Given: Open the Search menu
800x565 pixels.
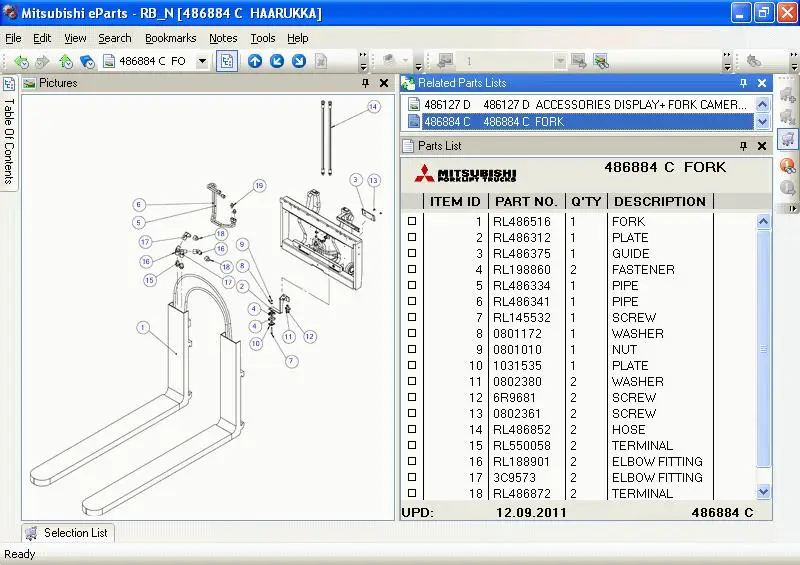Looking at the screenshot, I should click(114, 38).
